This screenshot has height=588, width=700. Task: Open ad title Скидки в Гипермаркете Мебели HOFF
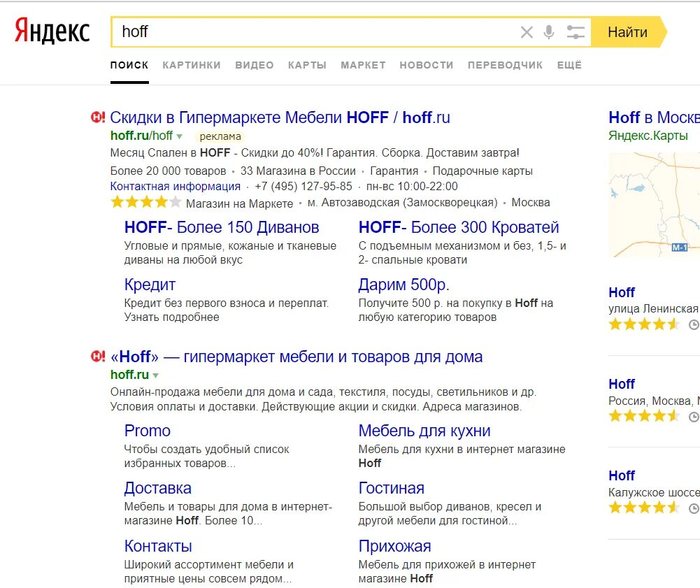click(x=280, y=117)
